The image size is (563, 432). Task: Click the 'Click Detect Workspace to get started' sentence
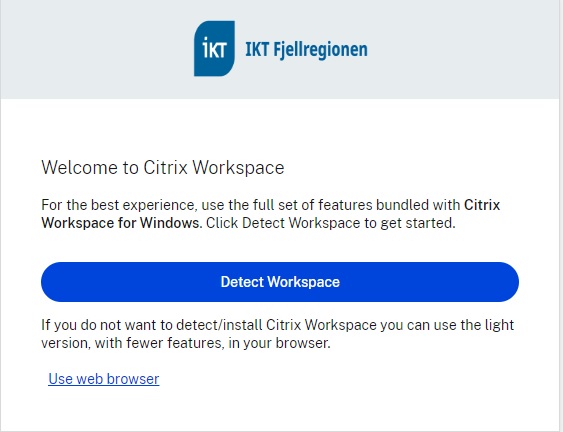pyautogui.click(x=330, y=223)
